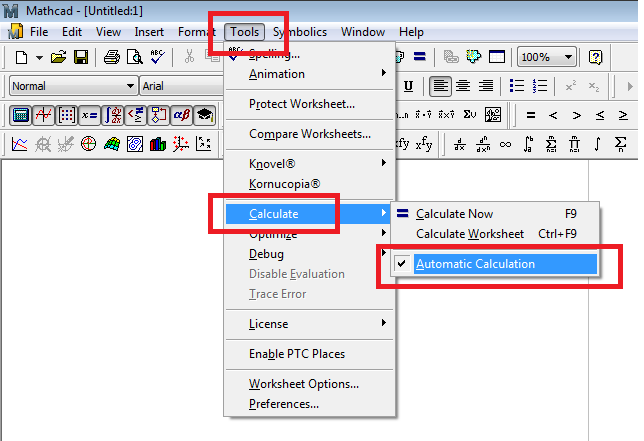Screen dimensions: 644x441
Task: Insert the vector dot product operator
Action: pyautogui.click(x=423, y=115)
